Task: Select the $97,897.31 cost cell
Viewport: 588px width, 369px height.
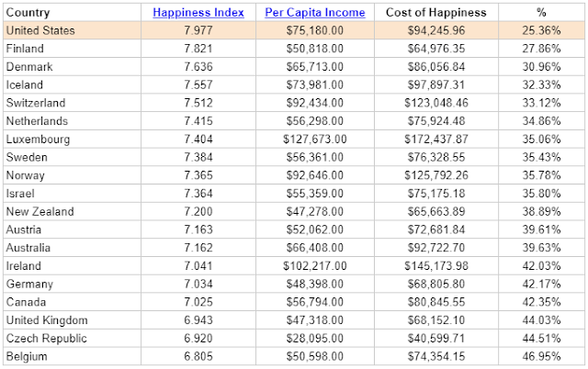Action: (436, 84)
